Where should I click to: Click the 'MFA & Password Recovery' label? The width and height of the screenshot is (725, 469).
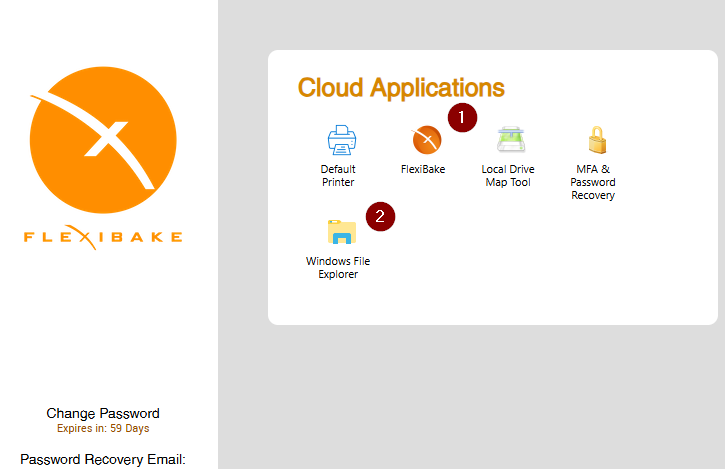pyautogui.click(x=593, y=182)
